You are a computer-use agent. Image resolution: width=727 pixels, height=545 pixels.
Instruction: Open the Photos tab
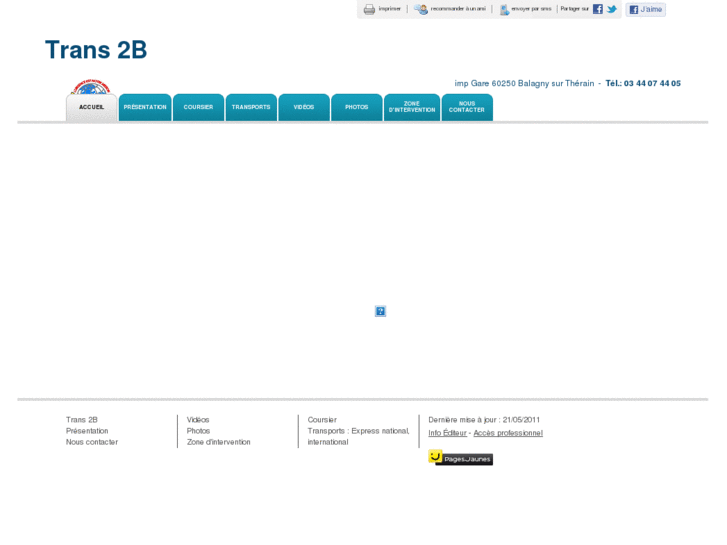pyautogui.click(x=357, y=108)
